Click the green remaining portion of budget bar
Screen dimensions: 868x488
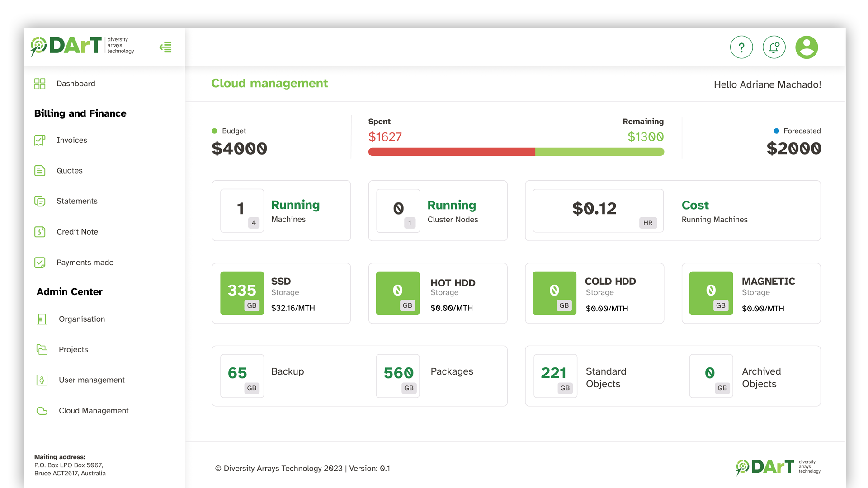(599, 152)
